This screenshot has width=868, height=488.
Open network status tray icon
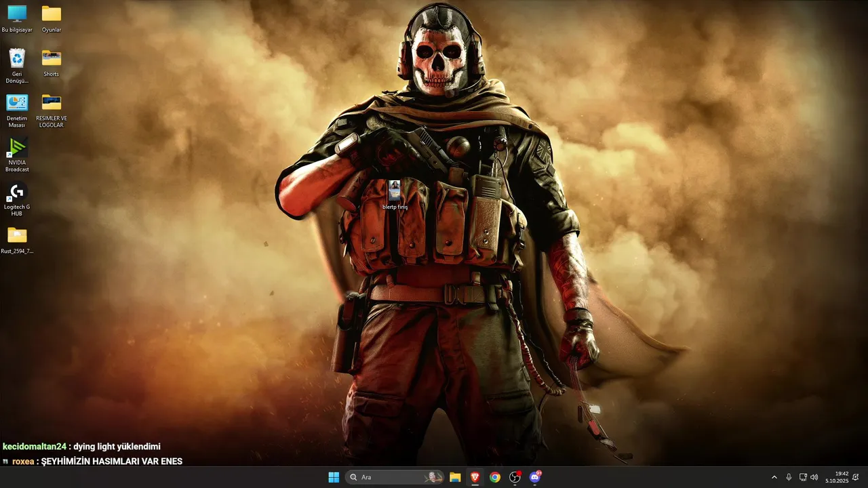click(803, 477)
